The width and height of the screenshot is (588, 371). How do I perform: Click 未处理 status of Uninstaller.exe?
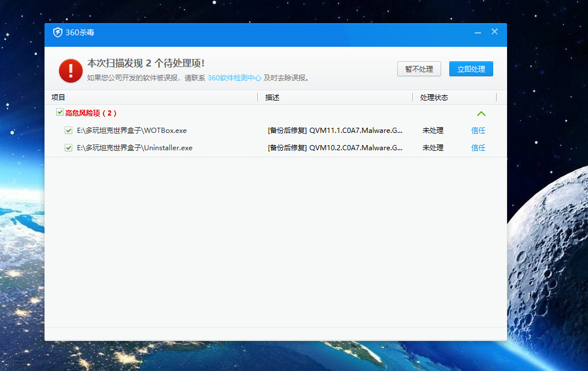(432, 148)
